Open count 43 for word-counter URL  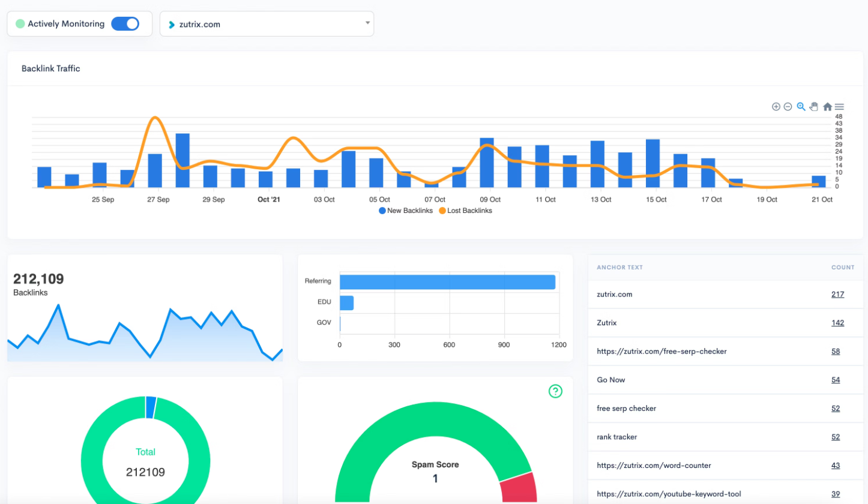coord(836,466)
